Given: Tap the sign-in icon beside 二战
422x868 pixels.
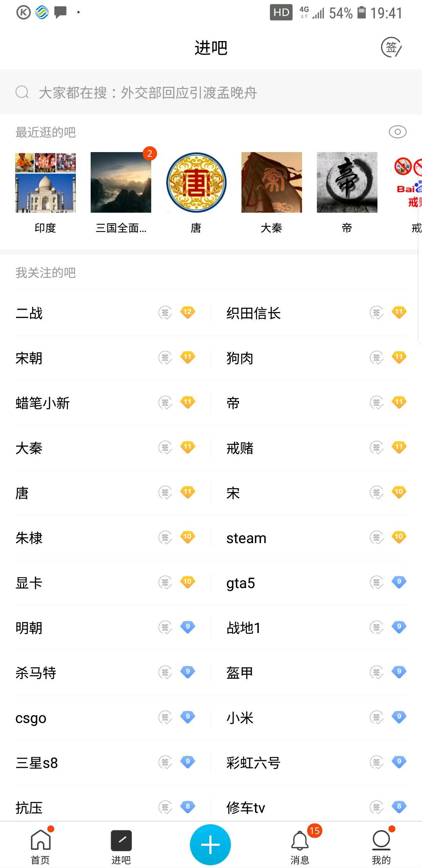Looking at the screenshot, I should tap(165, 313).
